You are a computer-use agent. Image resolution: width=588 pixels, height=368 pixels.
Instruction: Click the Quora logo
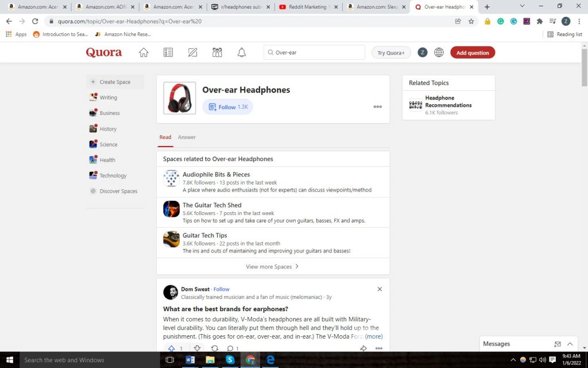(104, 52)
